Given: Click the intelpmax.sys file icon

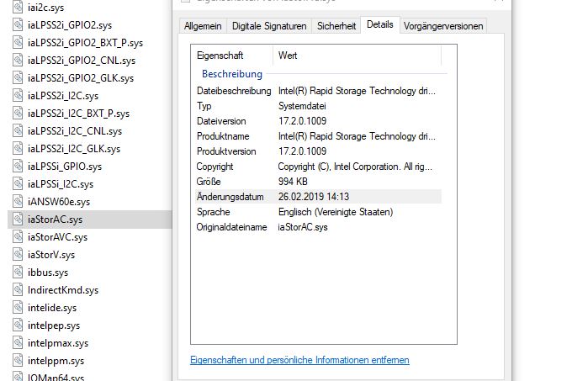Looking at the screenshot, I should [18, 343].
